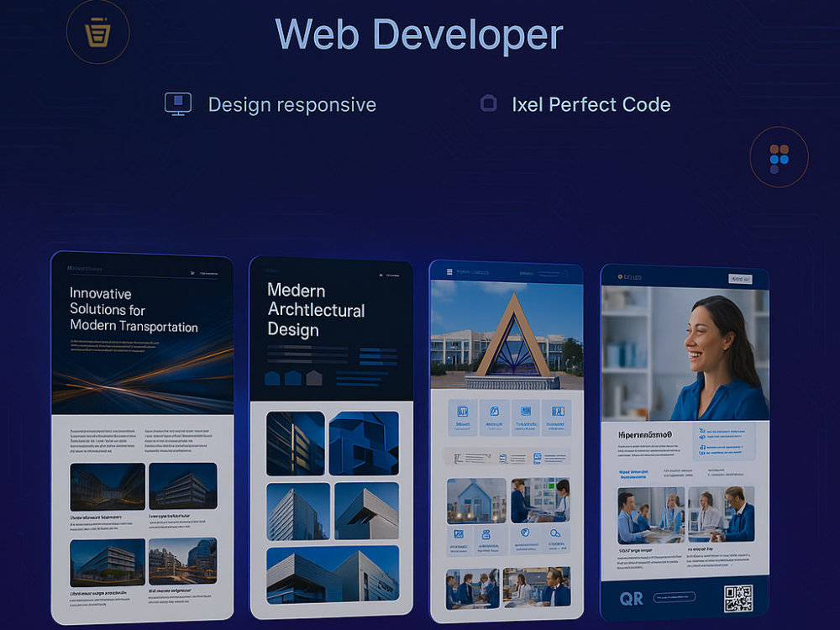Click the rightmost blue-icon entry in the grey strip

(x=549, y=459)
